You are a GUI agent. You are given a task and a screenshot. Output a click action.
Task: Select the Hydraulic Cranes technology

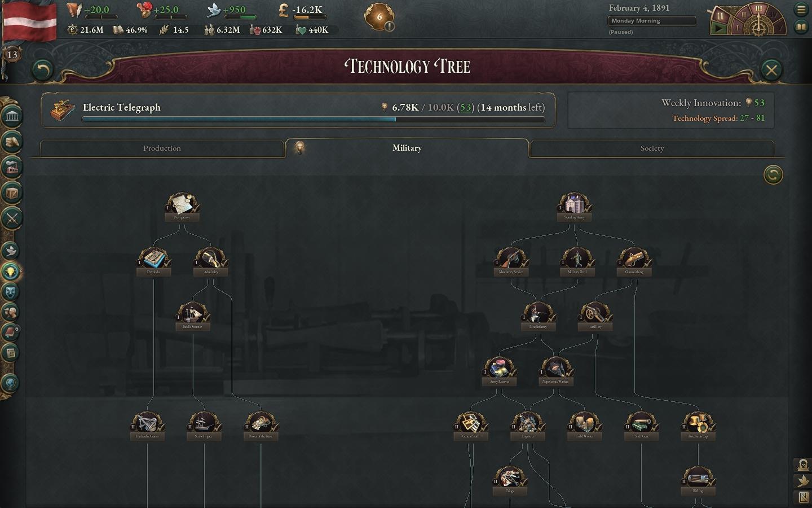click(147, 423)
